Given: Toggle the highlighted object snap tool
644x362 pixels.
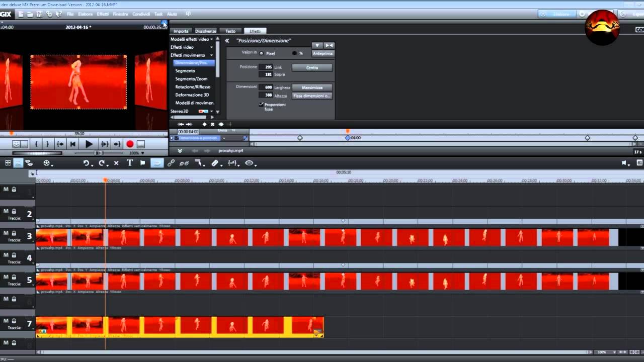Looking at the screenshot, I should 157,163.
